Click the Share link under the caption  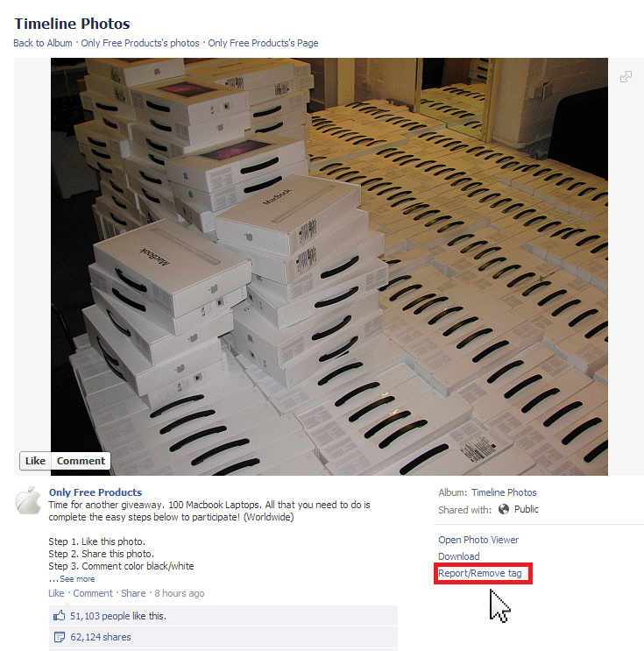133,593
